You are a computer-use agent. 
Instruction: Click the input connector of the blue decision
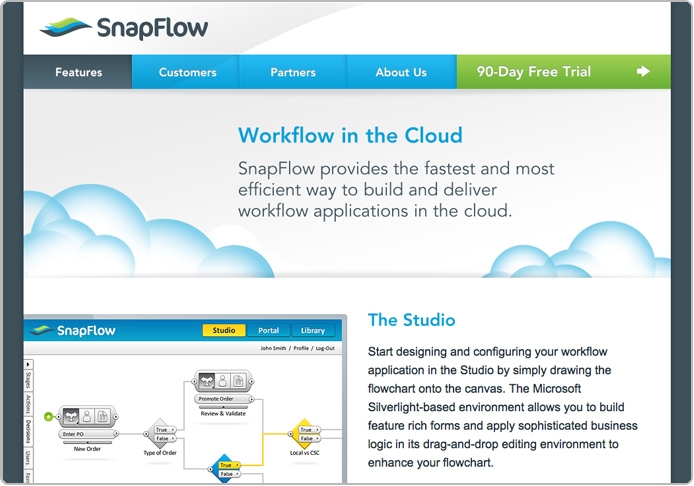click(211, 469)
